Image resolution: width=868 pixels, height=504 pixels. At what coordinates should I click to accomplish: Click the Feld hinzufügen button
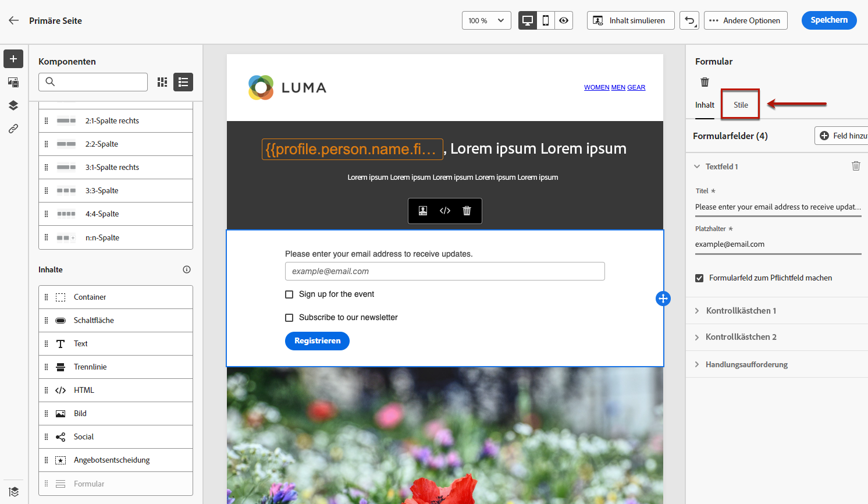click(841, 136)
